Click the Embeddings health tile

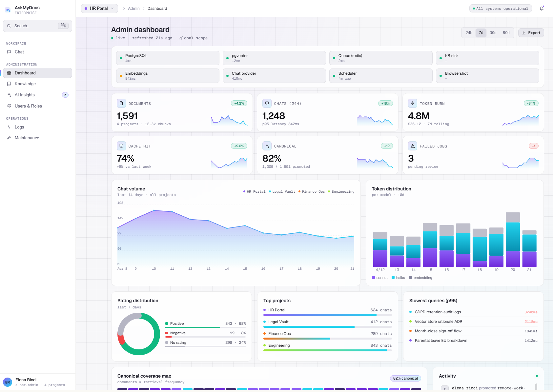168,76
